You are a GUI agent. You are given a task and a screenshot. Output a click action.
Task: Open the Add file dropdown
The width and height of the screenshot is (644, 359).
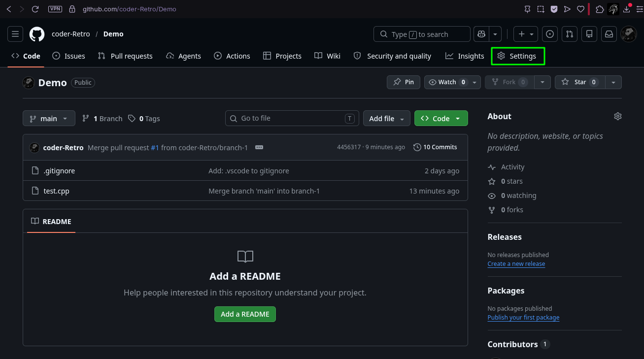(387, 118)
